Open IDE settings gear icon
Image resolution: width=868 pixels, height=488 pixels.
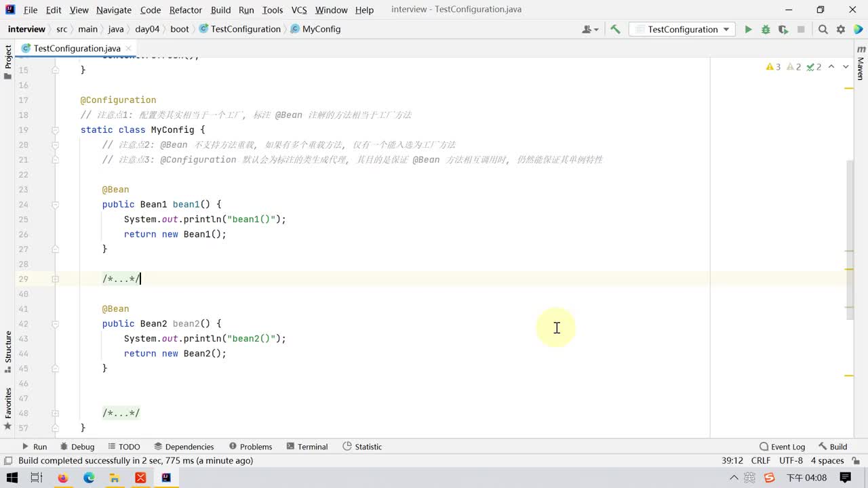(841, 29)
